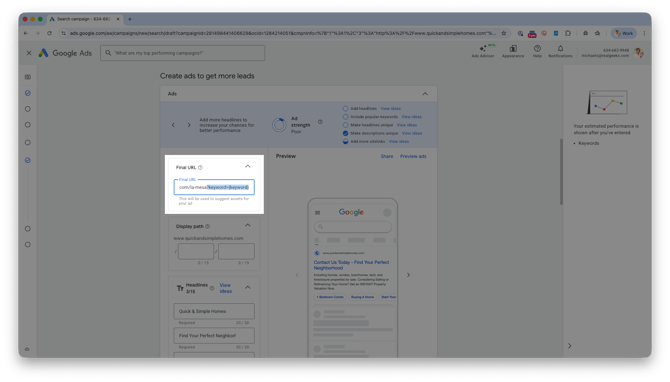Screen dimensions: 670x382
Task: Click View ideas beside Headlines
Action: click(226, 288)
